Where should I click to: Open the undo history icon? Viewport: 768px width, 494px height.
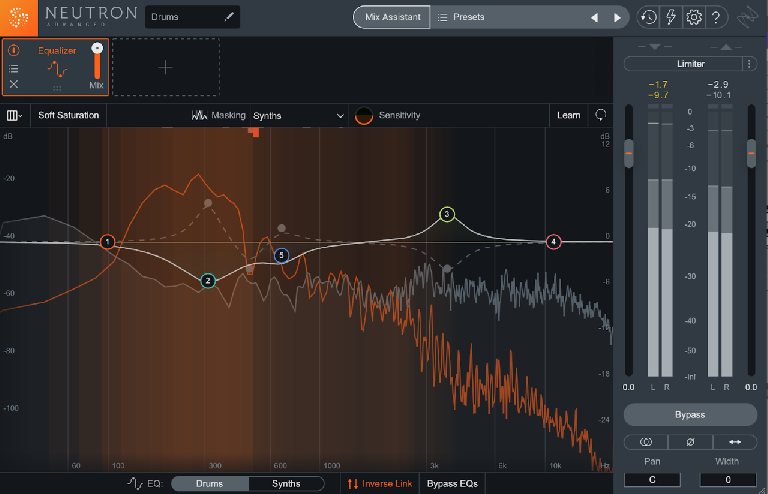pyautogui.click(x=648, y=18)
